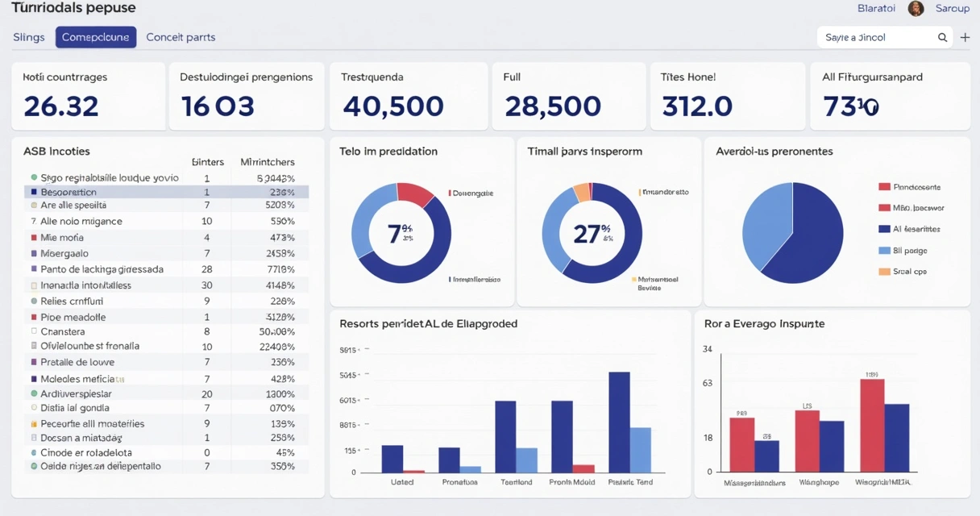Click the plus icon beside the search bar
Viewport: 980px width, 516px height.
[x=965, y=37]
